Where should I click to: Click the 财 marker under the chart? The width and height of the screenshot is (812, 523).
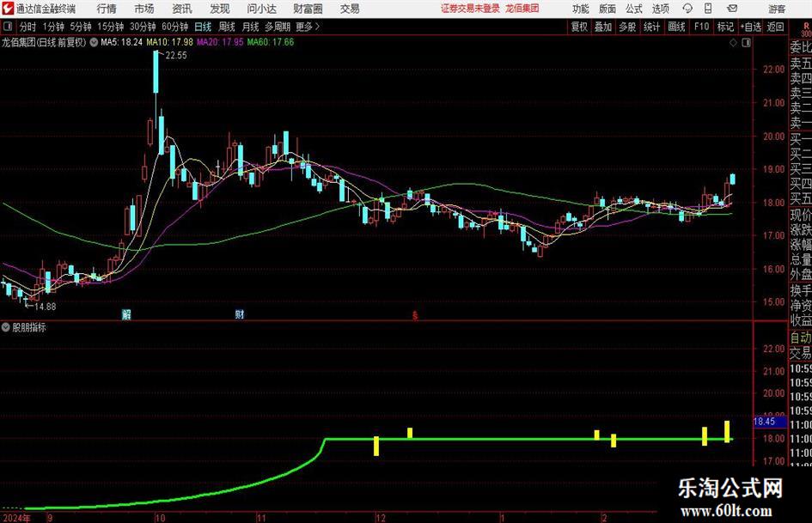239,314
